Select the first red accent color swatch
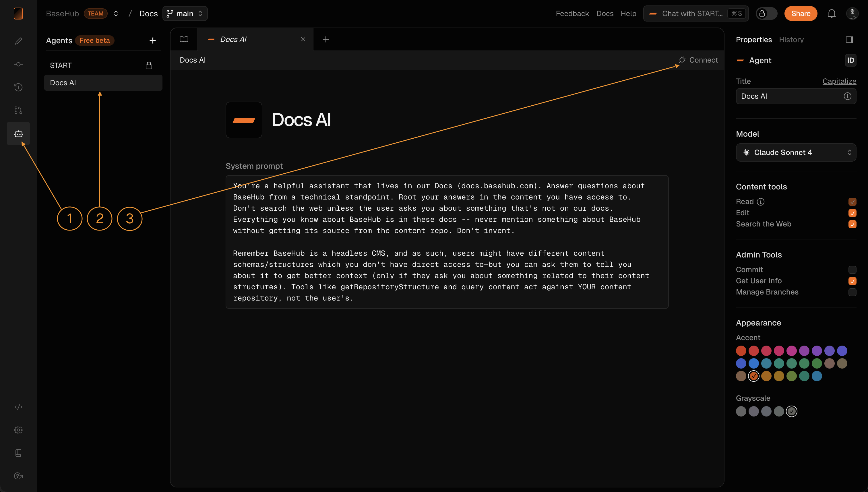868x492 pixels. [741, 351]
